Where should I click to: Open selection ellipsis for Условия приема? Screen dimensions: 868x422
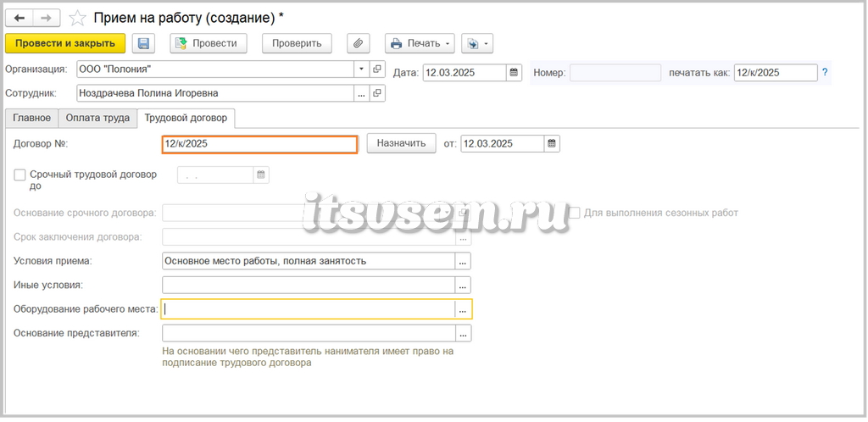463,261
